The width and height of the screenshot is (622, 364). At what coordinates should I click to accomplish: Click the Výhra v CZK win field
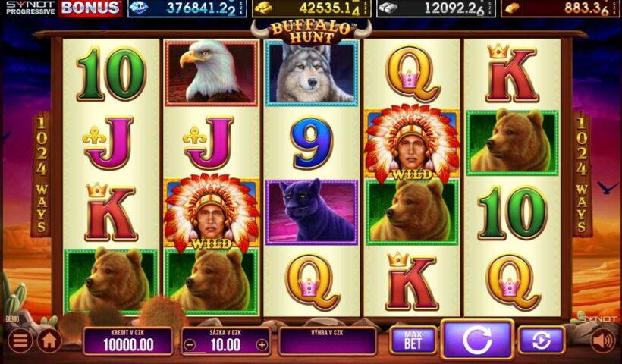pyautogui.click(x=327, y=340)
